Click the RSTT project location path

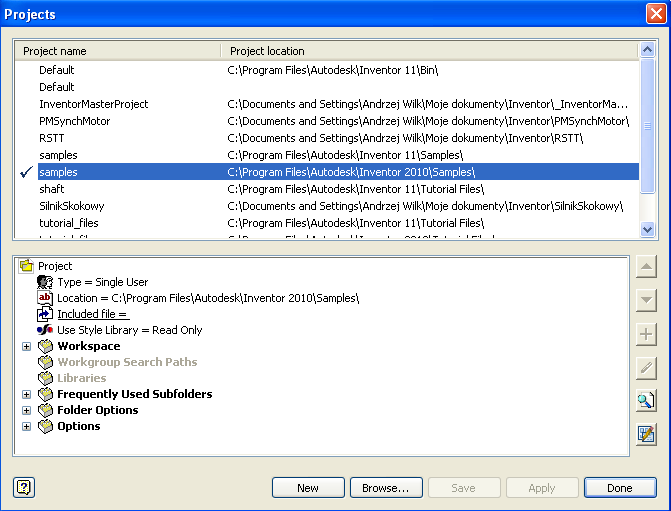pyautogui.click(x=405, y=138)
